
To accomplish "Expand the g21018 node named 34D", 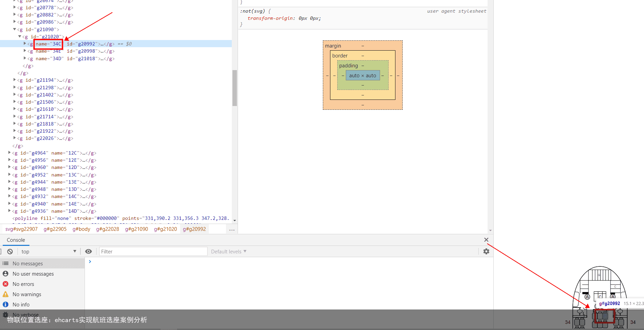I will point(25,58).
